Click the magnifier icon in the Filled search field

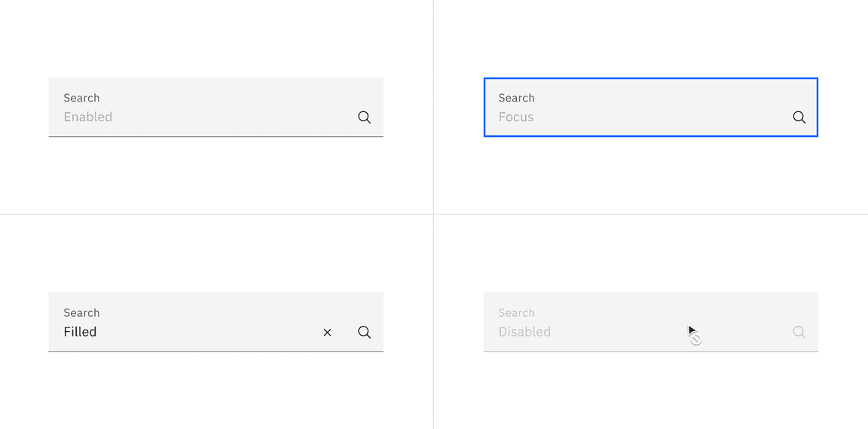364,332
